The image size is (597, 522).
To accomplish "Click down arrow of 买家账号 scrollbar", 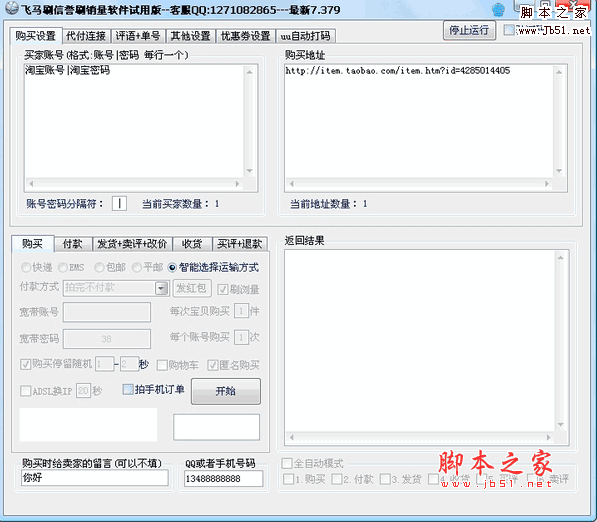I will [x=250, y=171].
